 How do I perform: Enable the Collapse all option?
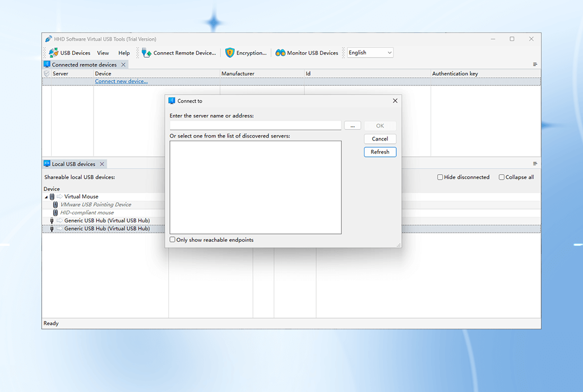501,177
